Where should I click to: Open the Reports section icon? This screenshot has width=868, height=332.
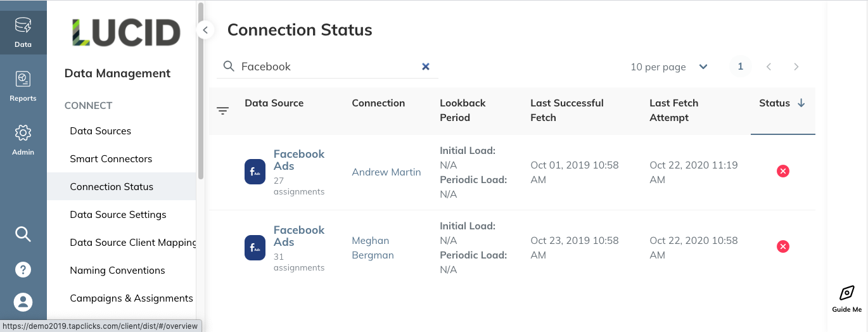coord(23,86)
